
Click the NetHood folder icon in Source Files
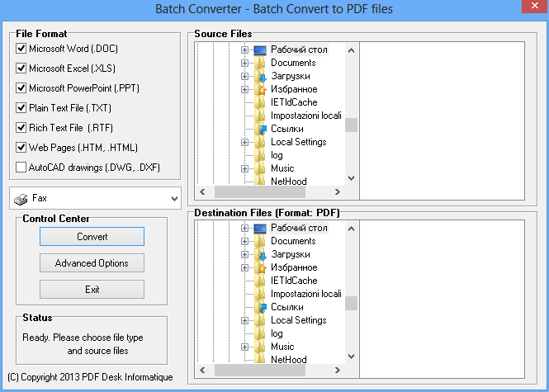tap(261, 182)
